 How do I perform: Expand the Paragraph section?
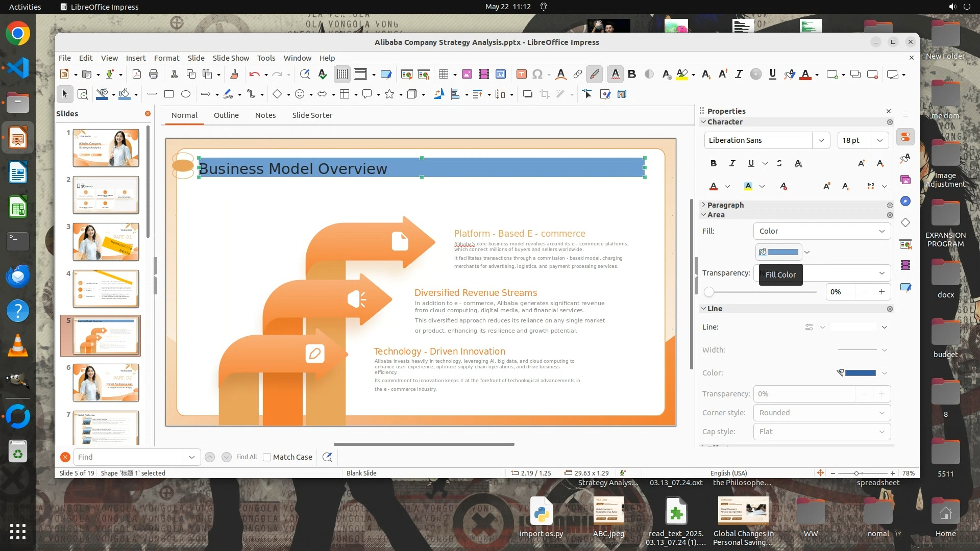725,205
